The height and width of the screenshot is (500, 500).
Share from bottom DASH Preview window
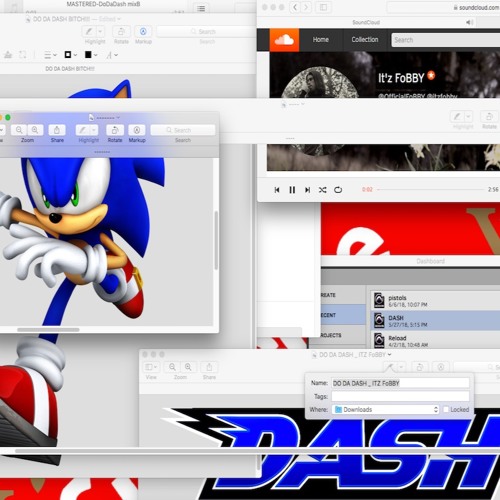click(x=209, y=367)
